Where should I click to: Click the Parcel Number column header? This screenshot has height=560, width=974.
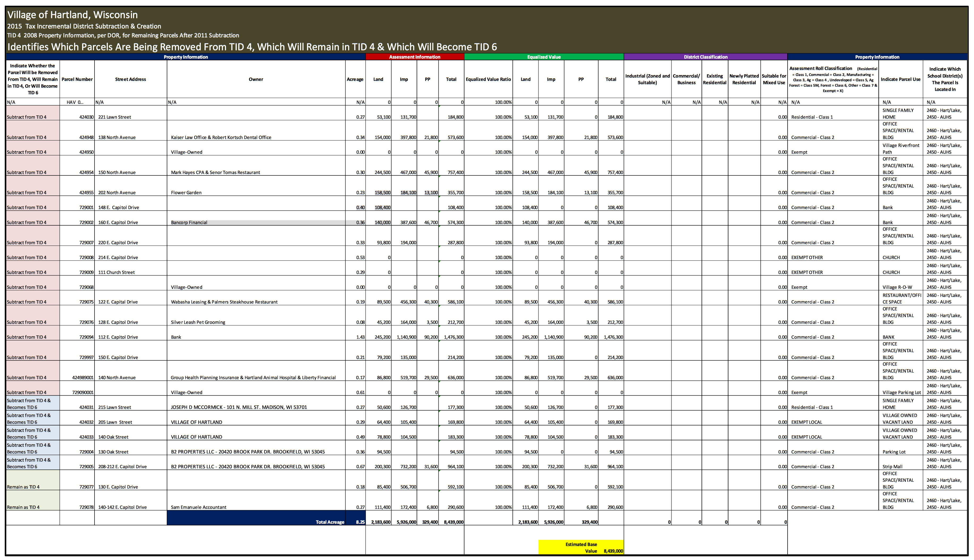[x=77, y=79]
